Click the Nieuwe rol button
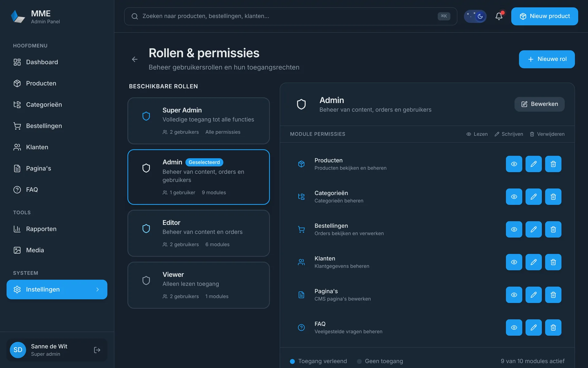The height and width of the screenshot is (368, 588). 547,59
